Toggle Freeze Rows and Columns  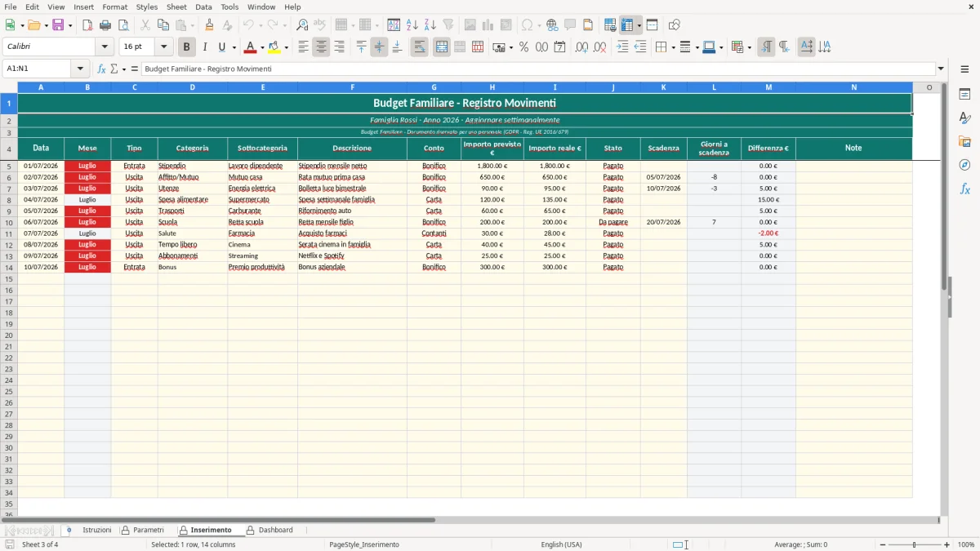(627, 25)
